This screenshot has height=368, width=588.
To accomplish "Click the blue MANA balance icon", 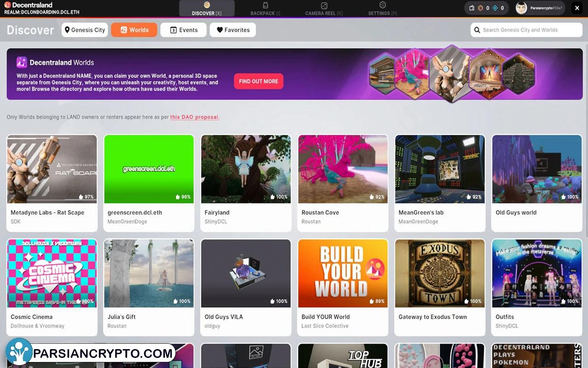I will (x=495, y=8).
